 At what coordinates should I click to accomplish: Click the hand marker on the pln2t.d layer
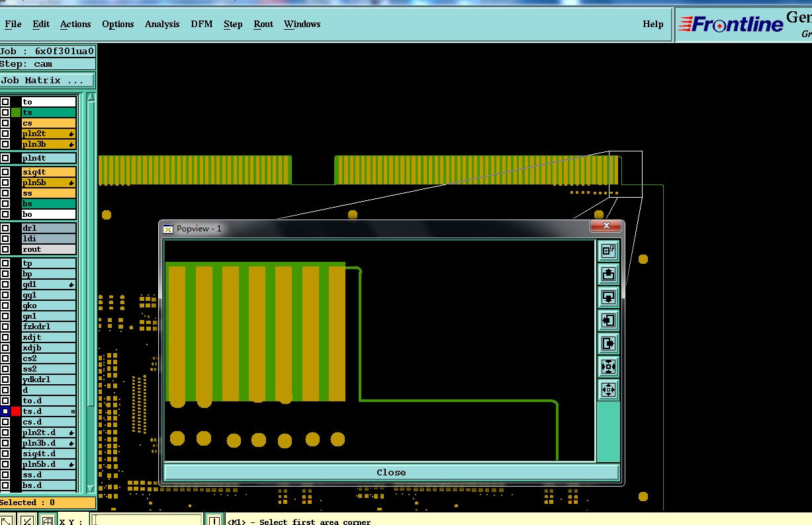point(71,432)
